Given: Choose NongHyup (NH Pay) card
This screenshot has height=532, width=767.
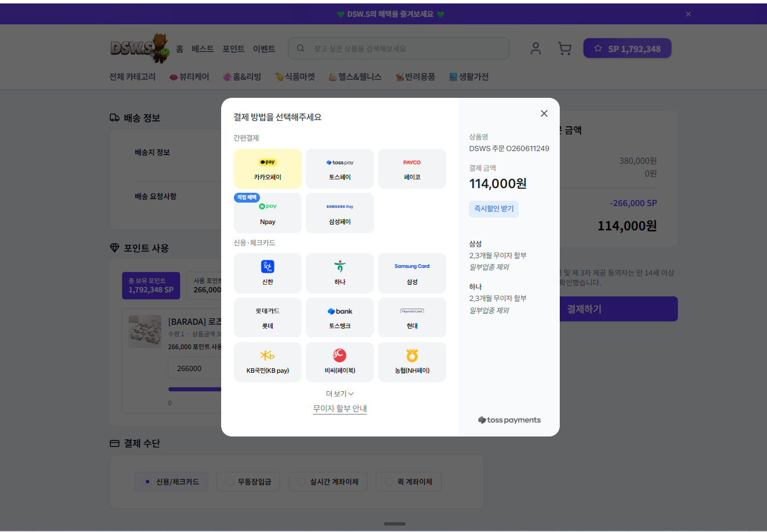Looking at the screenshot, I should [x=412, y=362].
